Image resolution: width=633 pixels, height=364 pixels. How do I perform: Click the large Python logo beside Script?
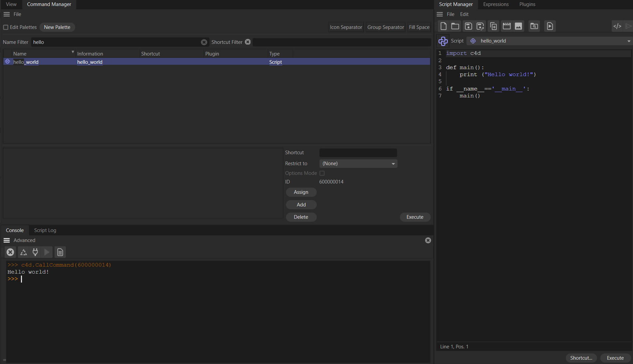tap(443, 41)
